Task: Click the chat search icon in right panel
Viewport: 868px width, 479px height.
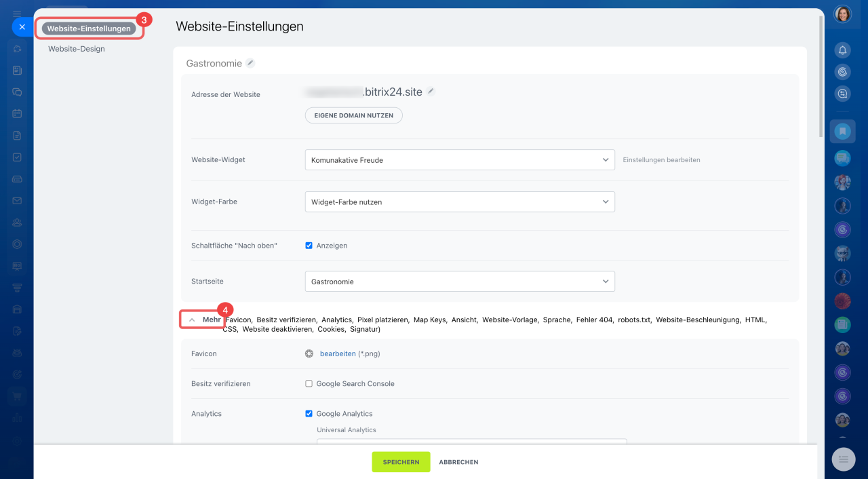Action: point(842,94)
